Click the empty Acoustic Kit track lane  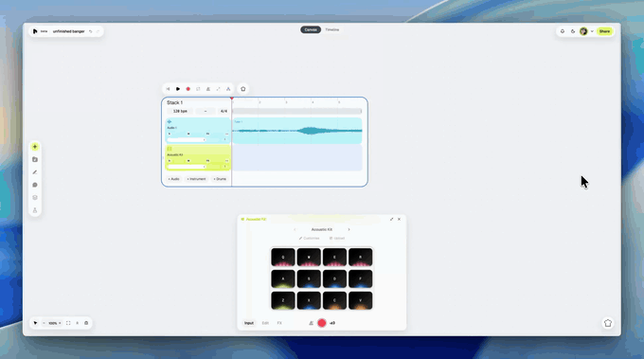[x=297, y=158]
